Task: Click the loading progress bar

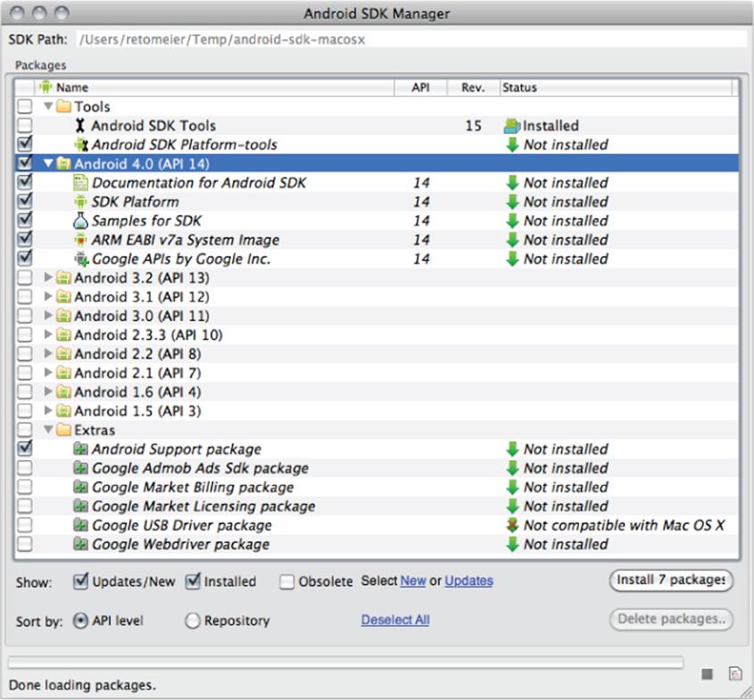Action: point(345,663)
